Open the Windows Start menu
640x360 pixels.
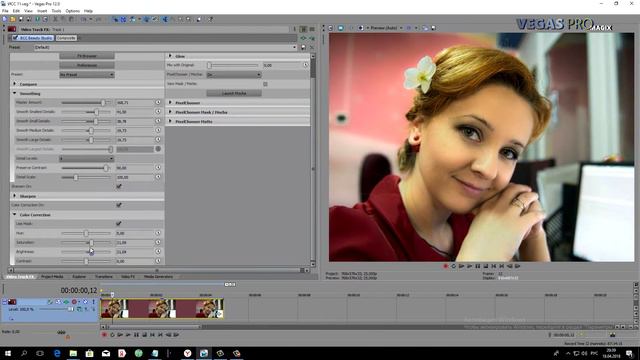pyautogui.click(x=7, y=353)
